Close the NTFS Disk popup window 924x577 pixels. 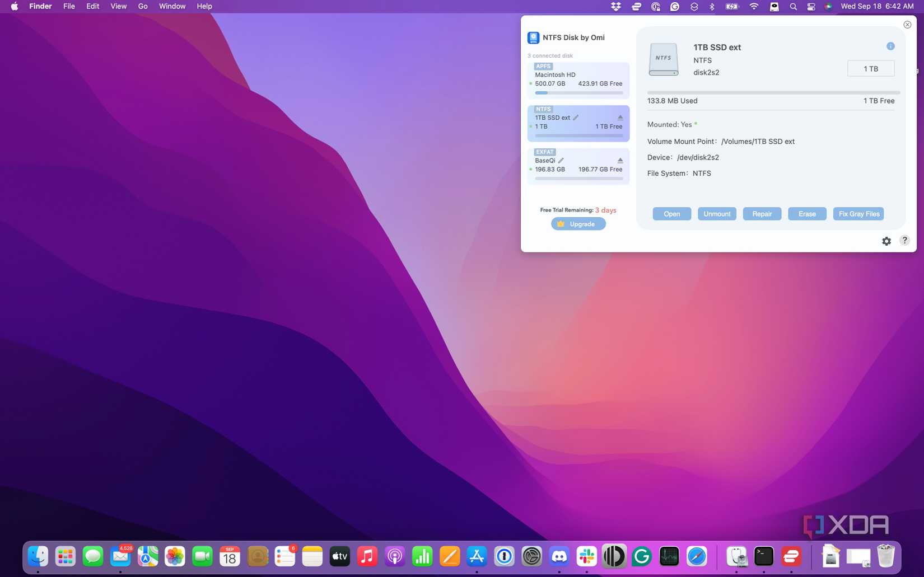click(907, 25)
